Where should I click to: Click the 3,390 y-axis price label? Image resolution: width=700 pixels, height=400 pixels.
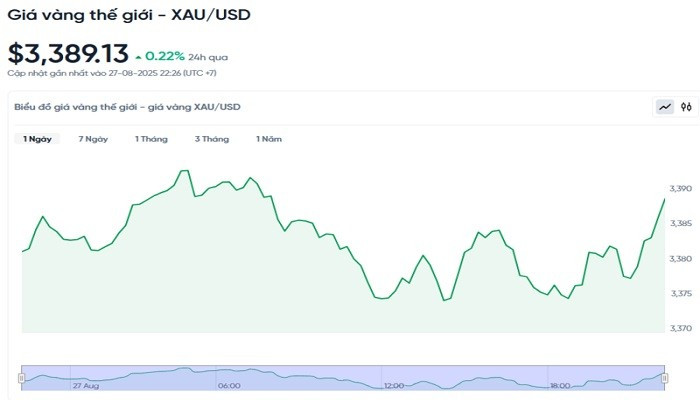(x=680, y=189)
